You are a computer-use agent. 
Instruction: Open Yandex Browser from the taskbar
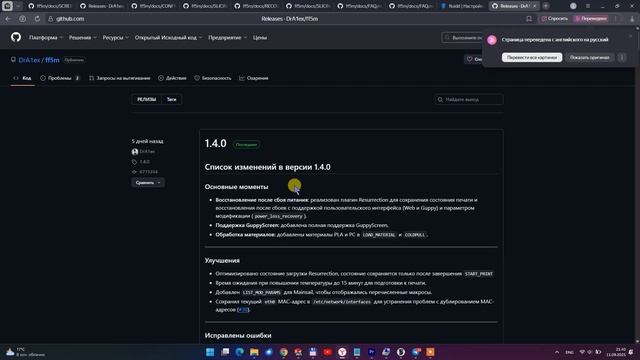342,352
